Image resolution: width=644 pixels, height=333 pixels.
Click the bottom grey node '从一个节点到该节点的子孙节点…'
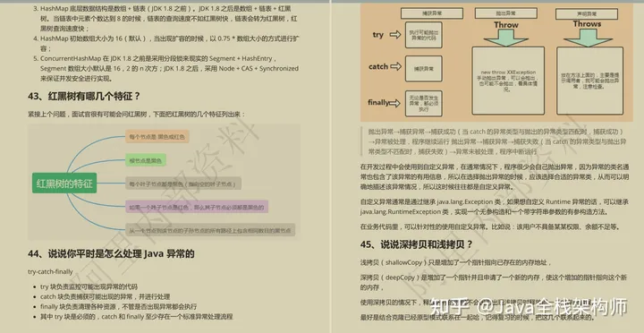pos(210,230)
